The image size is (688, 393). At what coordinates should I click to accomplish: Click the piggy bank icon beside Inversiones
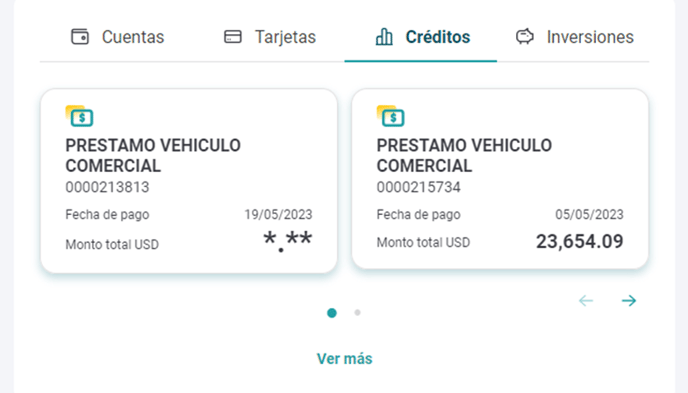point(525,37)
